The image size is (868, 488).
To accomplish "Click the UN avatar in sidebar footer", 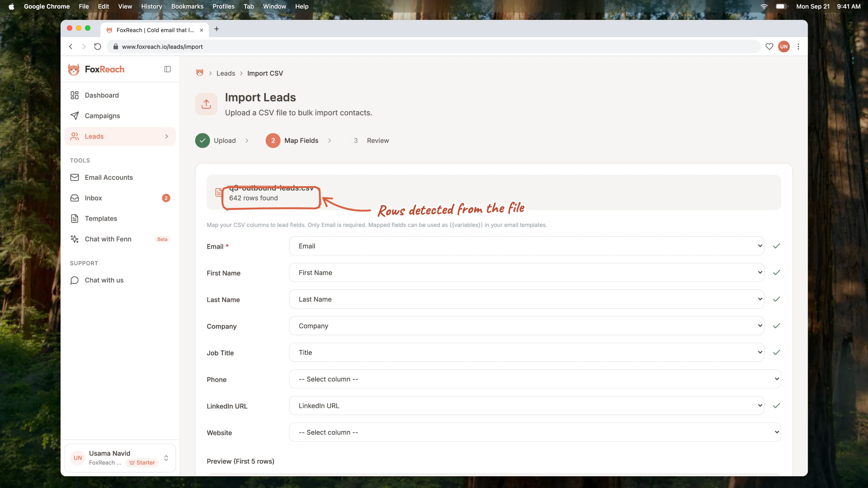I will point(78,458).
